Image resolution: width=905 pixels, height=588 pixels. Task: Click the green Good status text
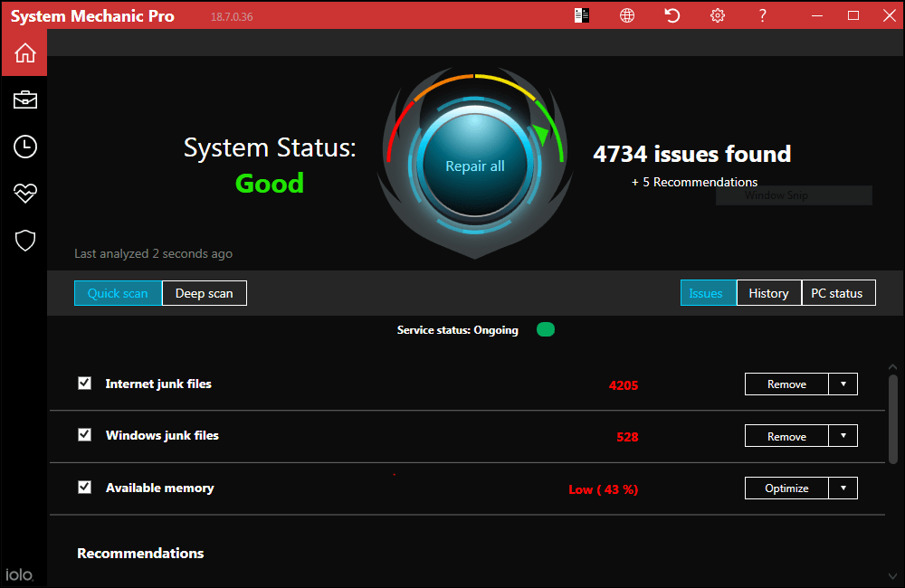(x=270, y=184)
